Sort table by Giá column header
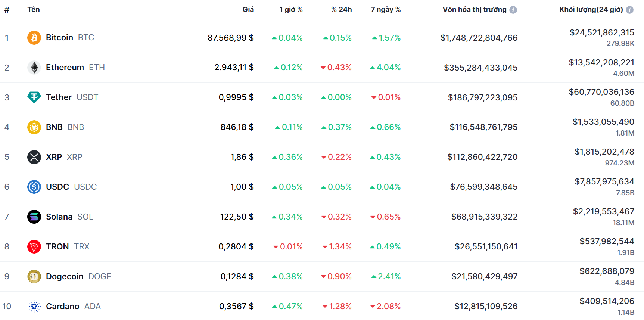The height and width of the screenshot is (320, 644). [248, 10]
